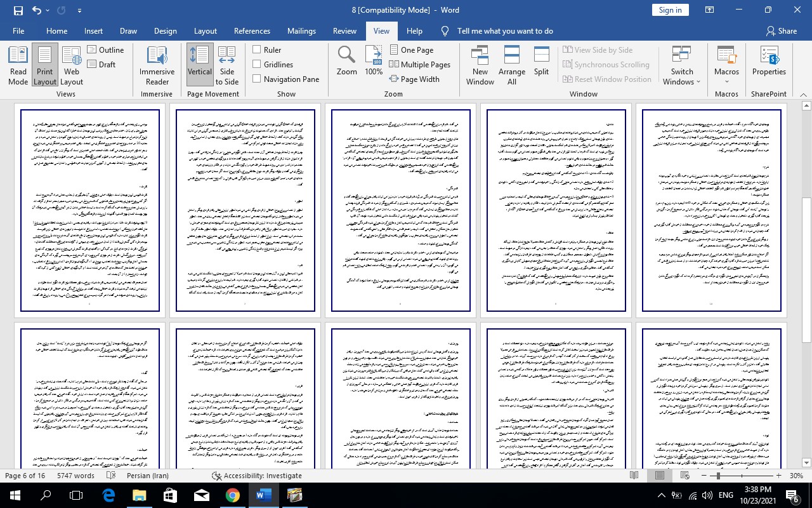Open the Zoom dialog magnifier
Image resolution: width=812 pixels, height=508 pixels.
click(x=346, y=61)
